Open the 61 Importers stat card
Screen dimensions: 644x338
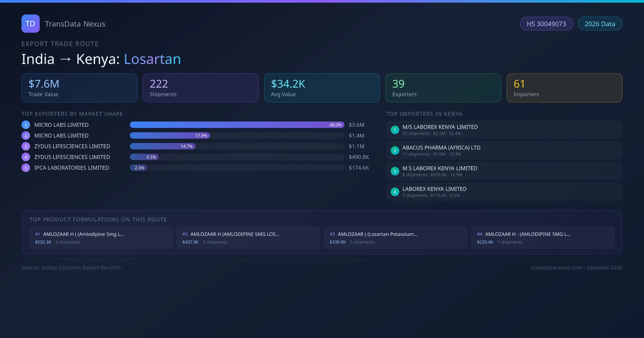[564, 88]
